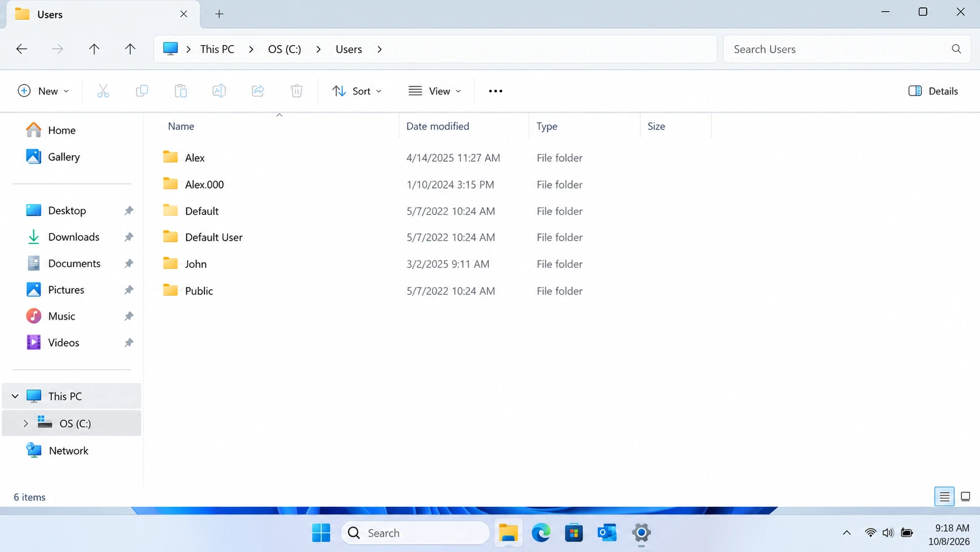980x552 pixels.
Task: Click the battery tray icon
Action: (x=907, y=533)
